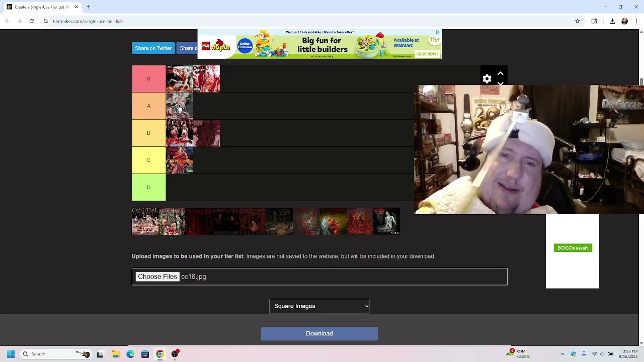Go forward with the browser forward arrow
This screenshot has height=362, width=644.
click(19, 21)
